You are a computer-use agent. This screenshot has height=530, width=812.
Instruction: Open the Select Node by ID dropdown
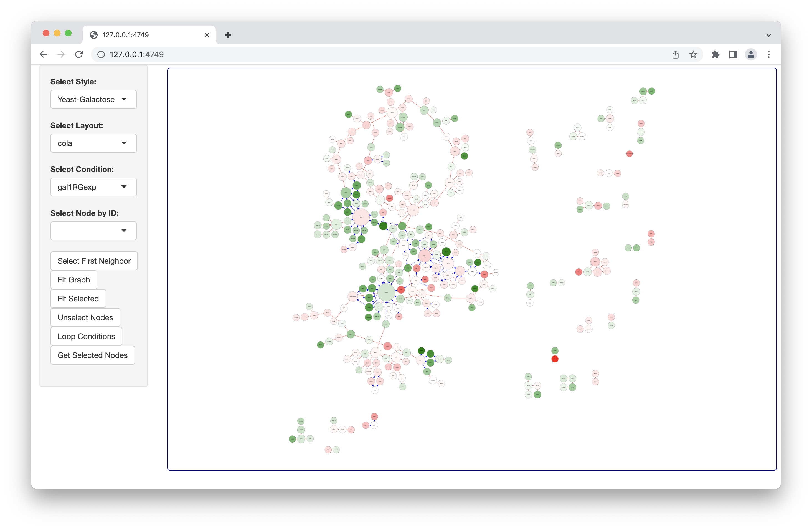click(x=93, y=231)
